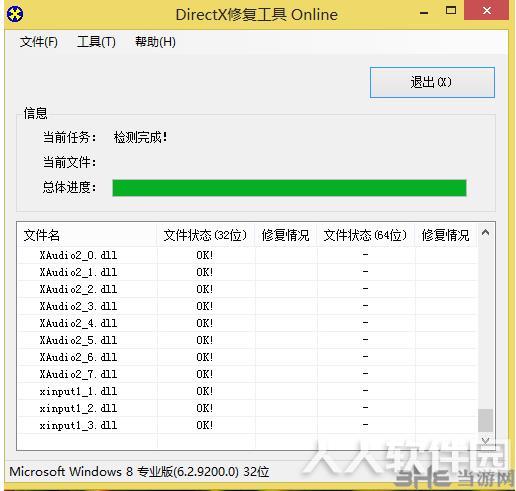Click the DirectX repair tool app icon
516x491 pixels.
click(x=15, y=14)
